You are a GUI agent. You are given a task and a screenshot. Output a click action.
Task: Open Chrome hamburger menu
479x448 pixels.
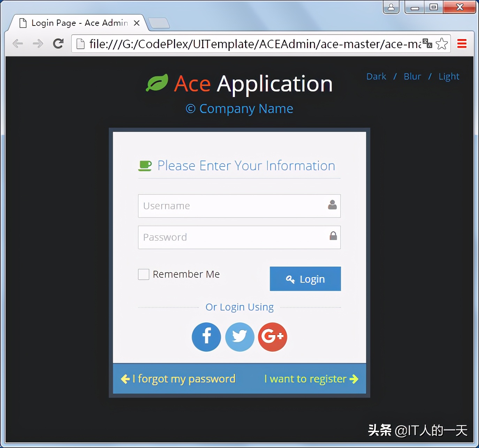point(462,44)
